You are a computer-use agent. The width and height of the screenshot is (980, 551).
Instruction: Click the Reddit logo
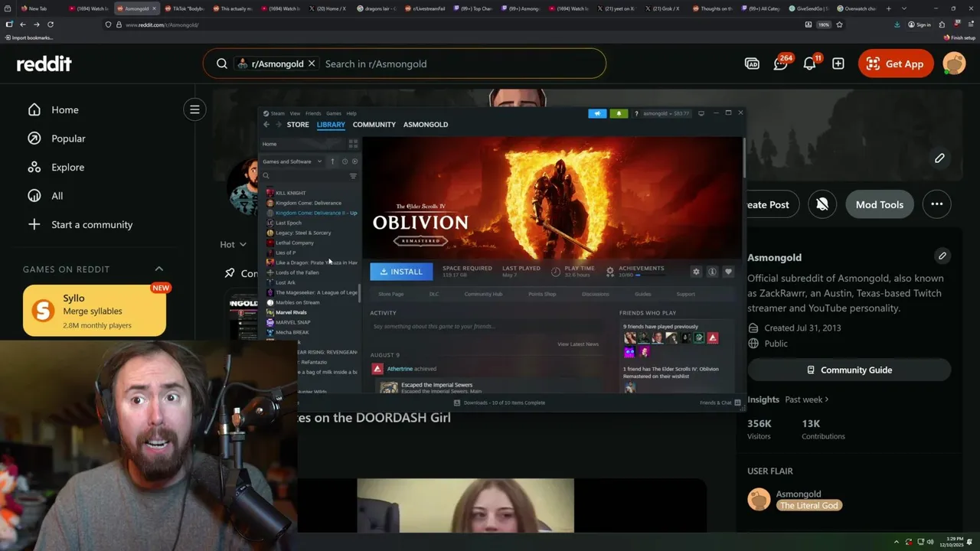click(x=44, y=64)
